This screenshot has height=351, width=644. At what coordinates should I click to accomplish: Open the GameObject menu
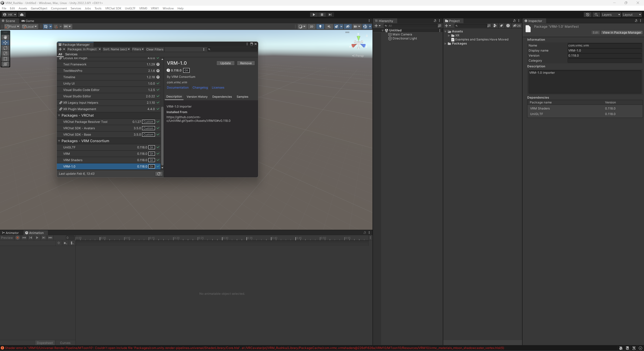click(x=39, y=8)
